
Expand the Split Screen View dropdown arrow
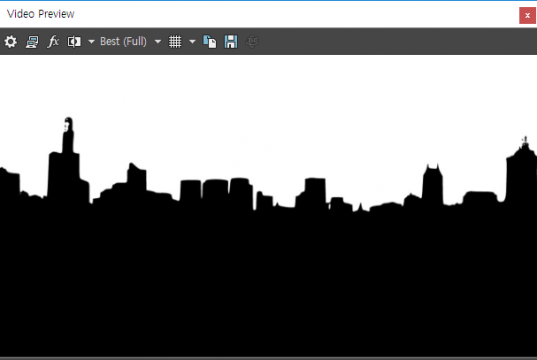91,42
